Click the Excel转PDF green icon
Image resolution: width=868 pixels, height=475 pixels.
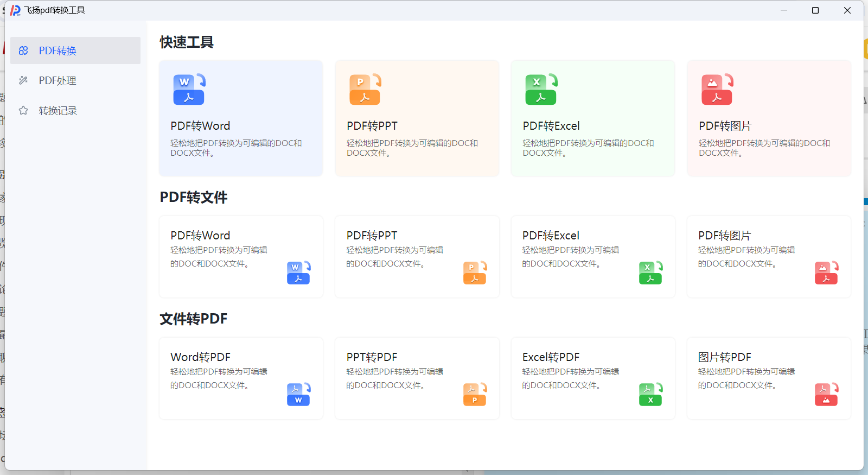(650, 394)
